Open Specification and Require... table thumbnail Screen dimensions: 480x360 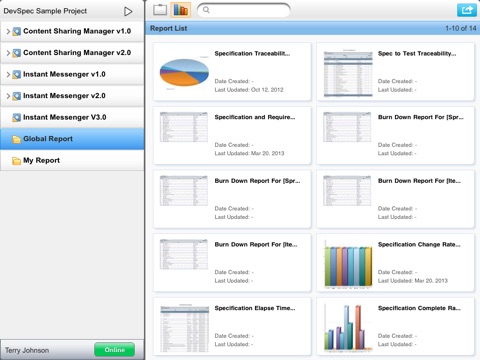click(184, 127)
